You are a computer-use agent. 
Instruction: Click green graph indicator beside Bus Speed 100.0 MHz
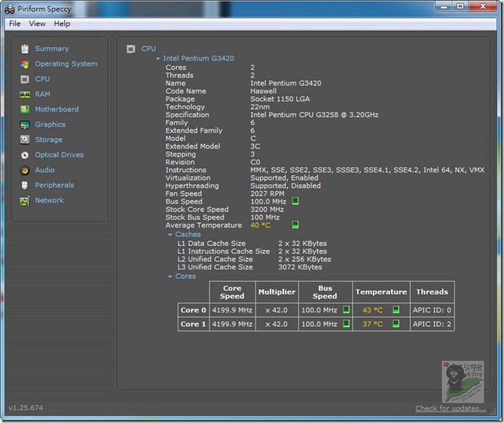(x=295, y=201)
